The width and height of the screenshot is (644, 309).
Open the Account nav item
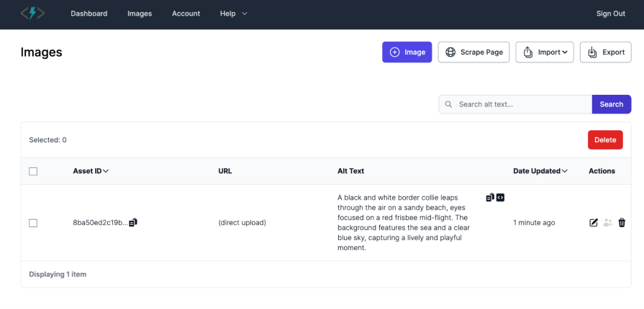point(186,14)
